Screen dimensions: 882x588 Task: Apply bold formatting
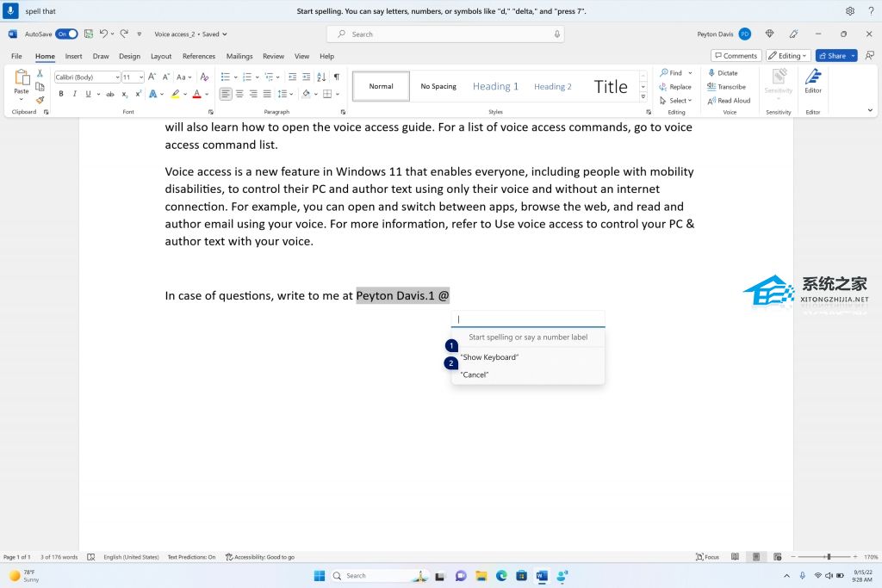click(x=60, y=94)
